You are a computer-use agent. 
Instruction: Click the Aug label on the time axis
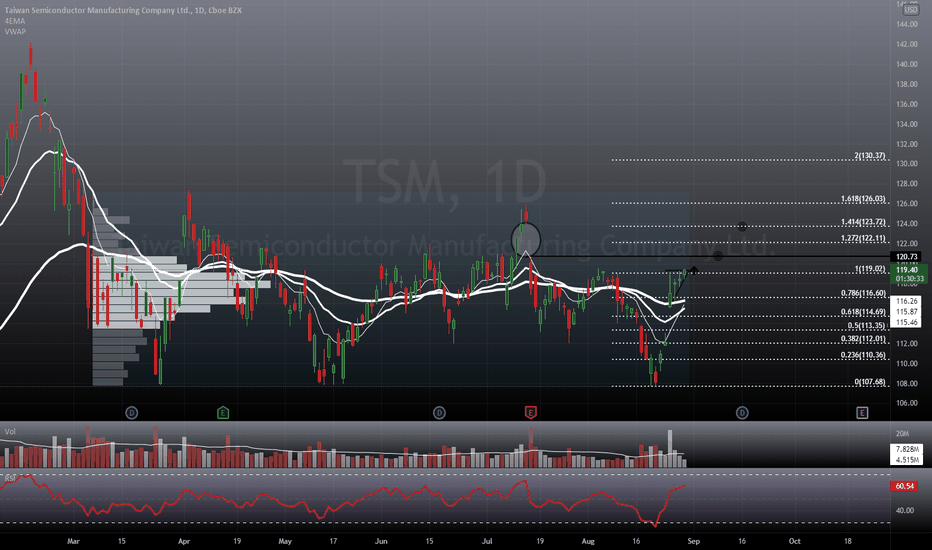click(x=588, y=541)
